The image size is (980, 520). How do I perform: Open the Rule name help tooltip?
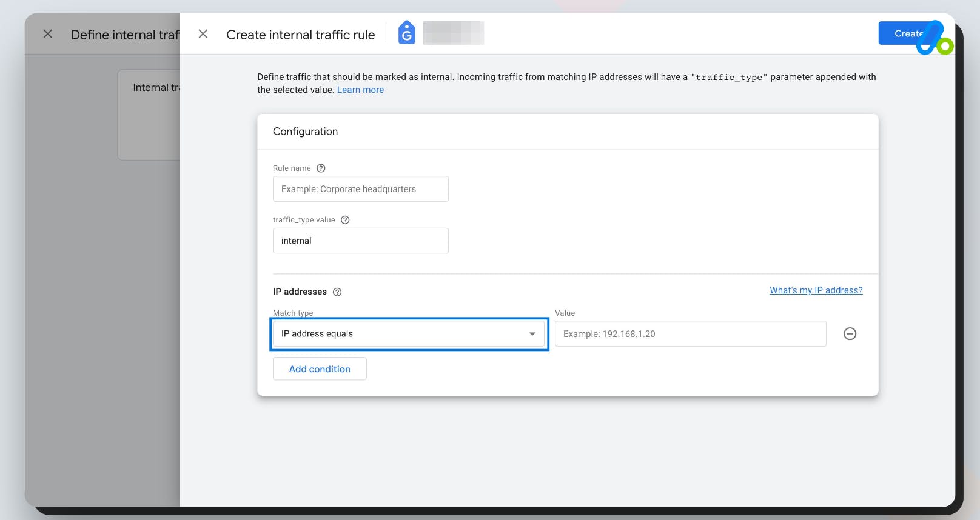[321, 168]
